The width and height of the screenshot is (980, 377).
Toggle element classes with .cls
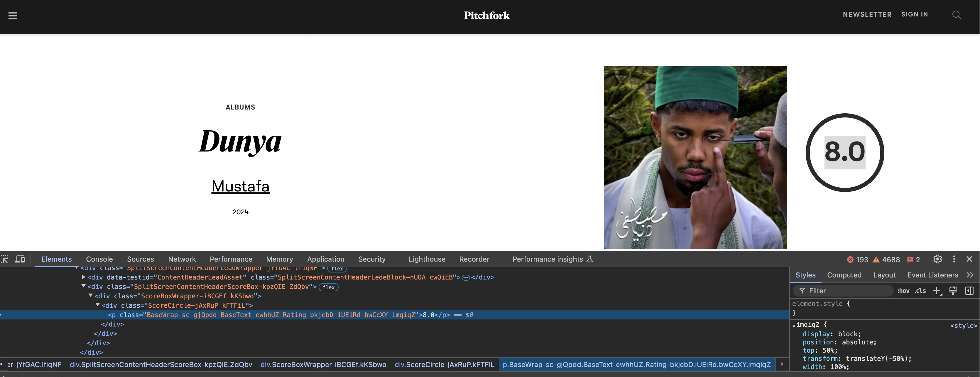[920, 291]
